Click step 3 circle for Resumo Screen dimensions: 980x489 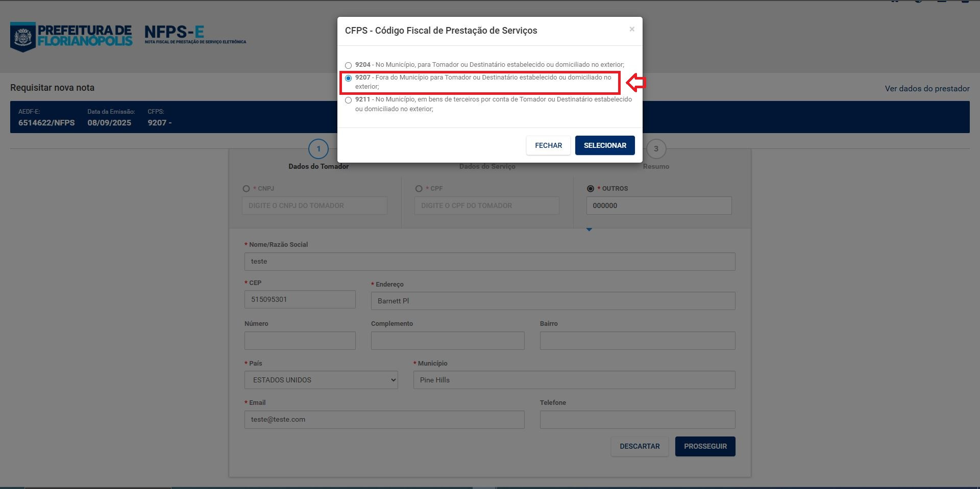point(656,149)
